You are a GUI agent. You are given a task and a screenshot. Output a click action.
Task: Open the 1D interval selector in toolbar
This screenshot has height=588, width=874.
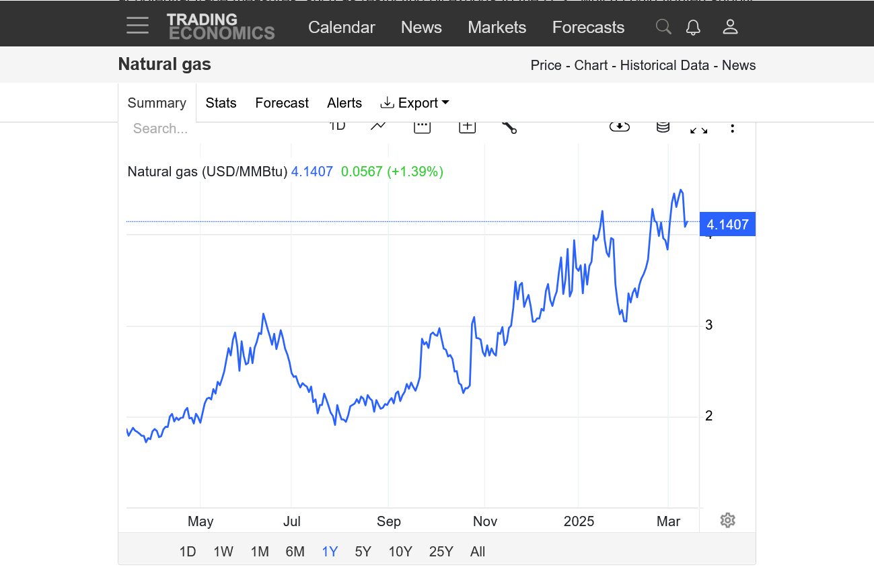click(337, 126)
